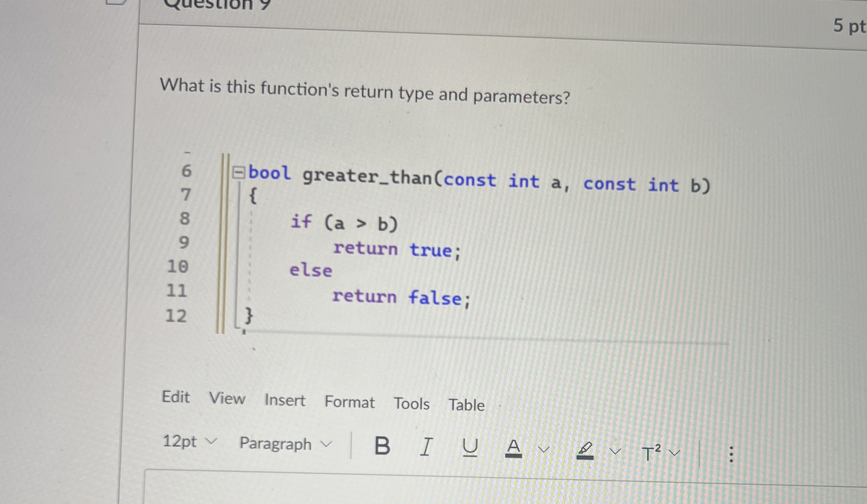Open the View menu
The width and height of the screenshot is (867, 504).
(228, 399)
